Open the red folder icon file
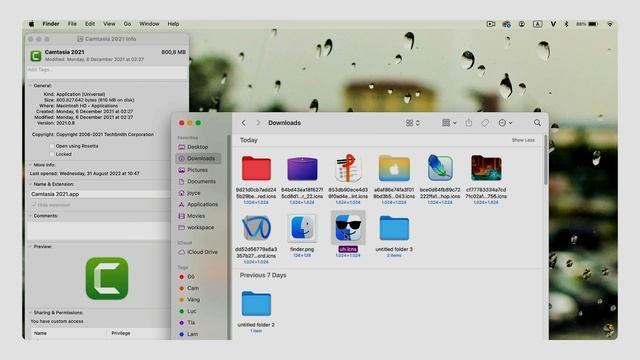This screenshot has height=360, width=640. pyautogui.click(x=256, y=168)
